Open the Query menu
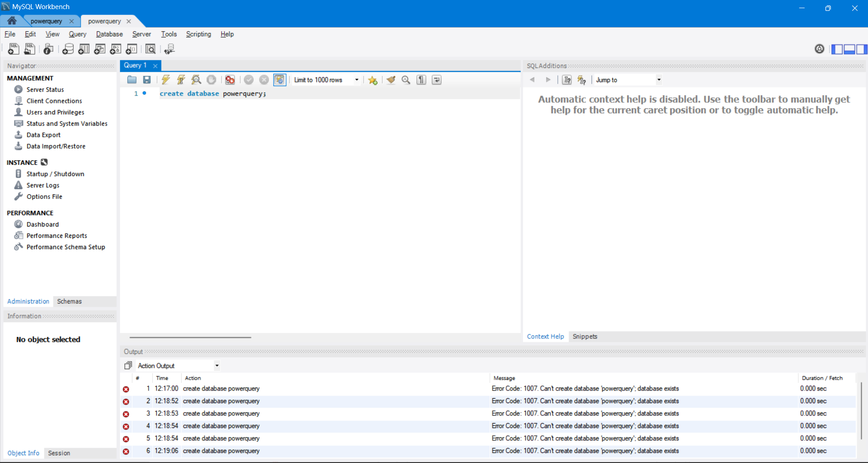The height and width of the screenshot is (463, 868). (77, 34)
